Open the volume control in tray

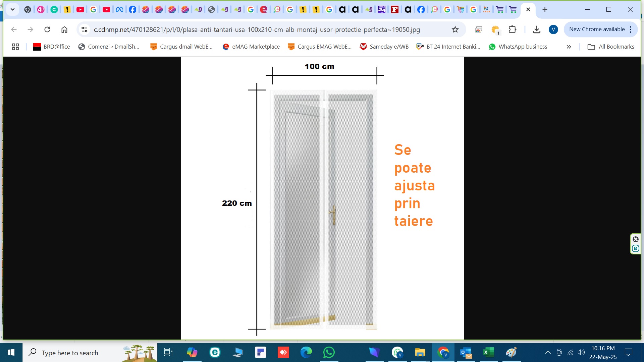(582, 353)
